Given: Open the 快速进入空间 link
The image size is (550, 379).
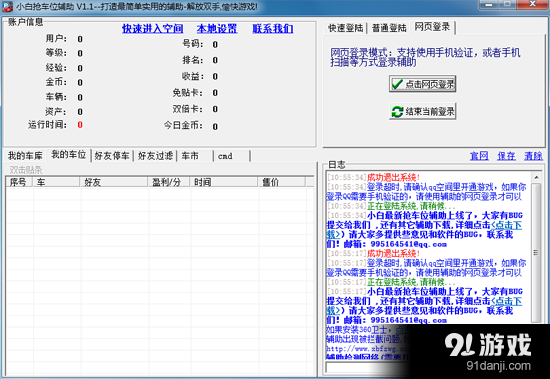Looking at the screenshot, I should pyautogui.click(x=153, y=28).
